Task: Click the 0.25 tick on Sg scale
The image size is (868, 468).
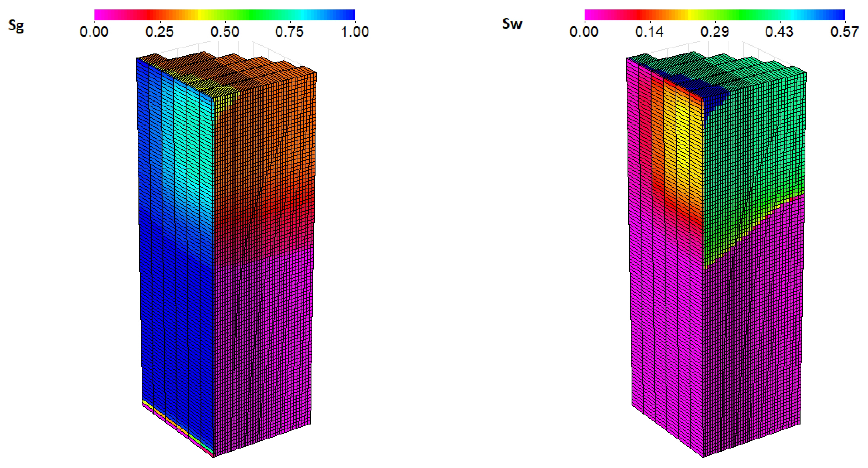Action: pyautogui.click(x=160, y=32)
